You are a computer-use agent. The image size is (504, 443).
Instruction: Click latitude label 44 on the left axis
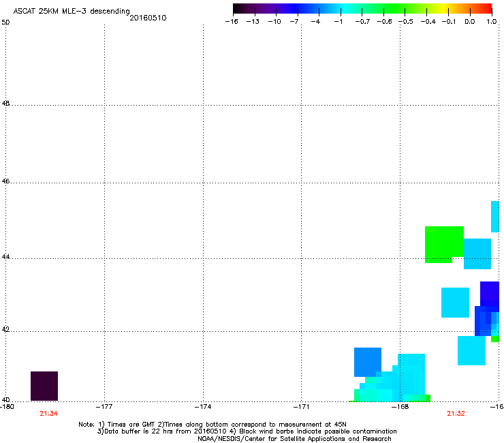pyautogui.click(x=5, y=257)
